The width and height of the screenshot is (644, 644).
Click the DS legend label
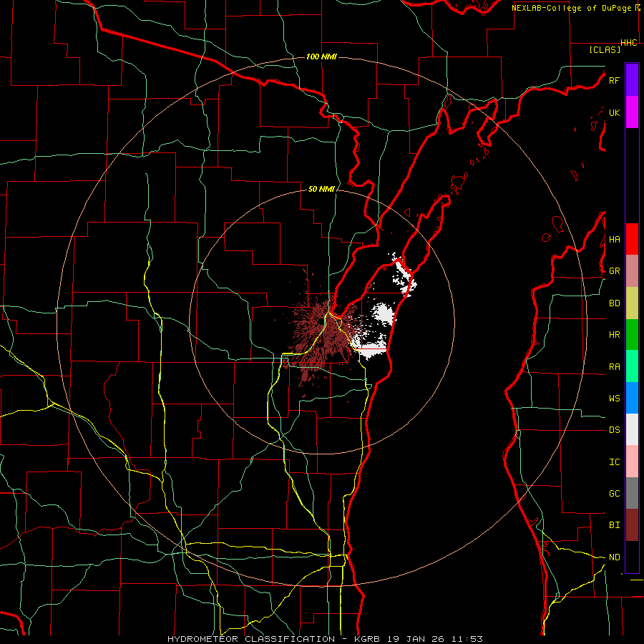pos(614,430)
